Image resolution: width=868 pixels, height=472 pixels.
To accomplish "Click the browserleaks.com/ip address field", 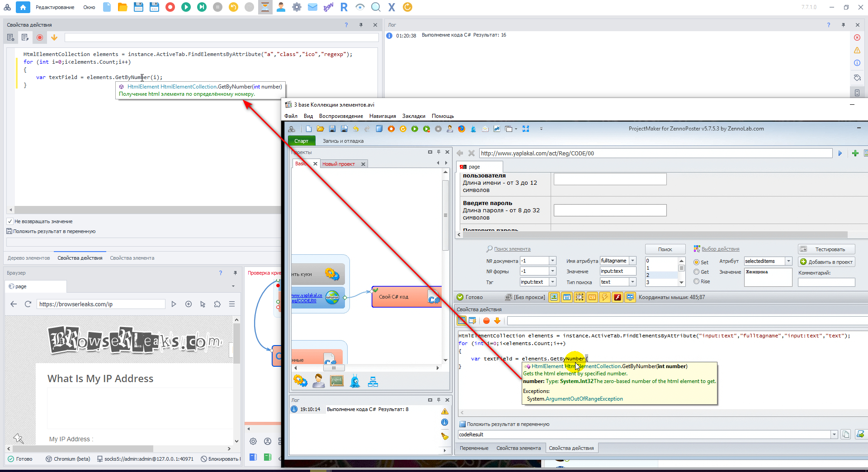I will coord(101,304).
